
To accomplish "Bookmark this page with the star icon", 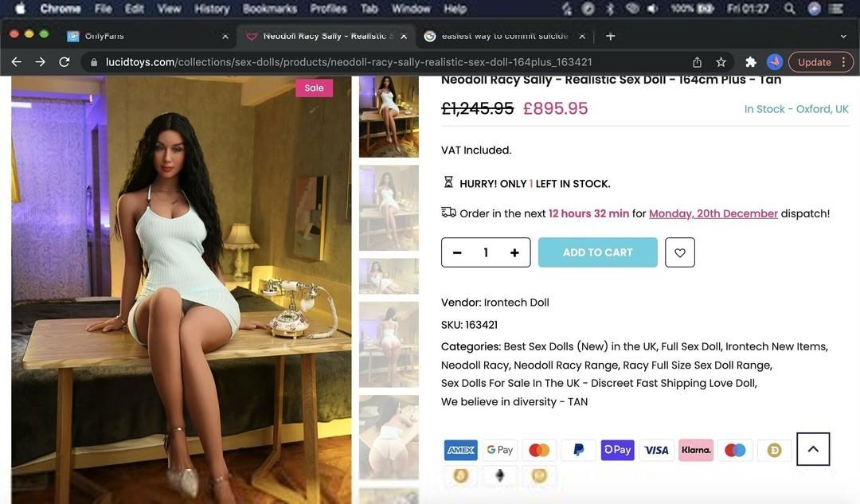I will click(721, 62).
